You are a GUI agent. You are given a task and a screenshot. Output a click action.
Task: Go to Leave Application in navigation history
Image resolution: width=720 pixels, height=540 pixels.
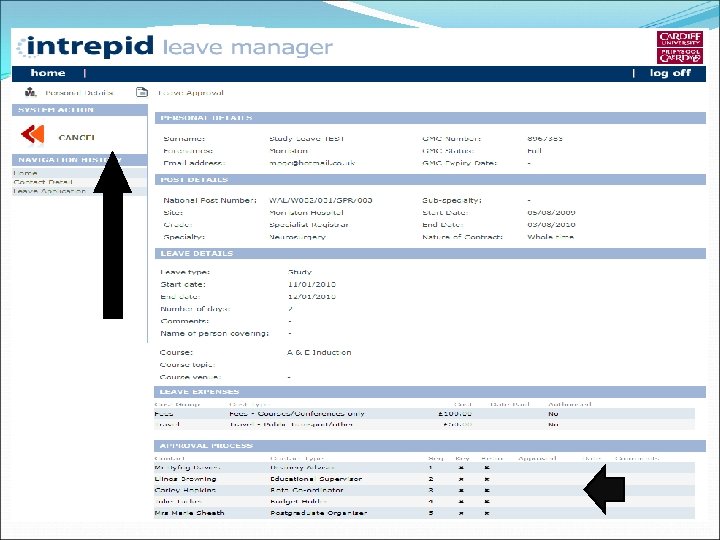coord(50,191)
